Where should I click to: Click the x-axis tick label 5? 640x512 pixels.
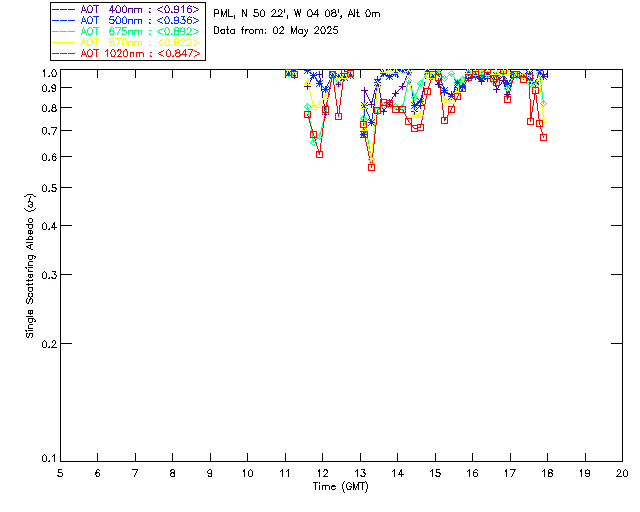[60, 472]
